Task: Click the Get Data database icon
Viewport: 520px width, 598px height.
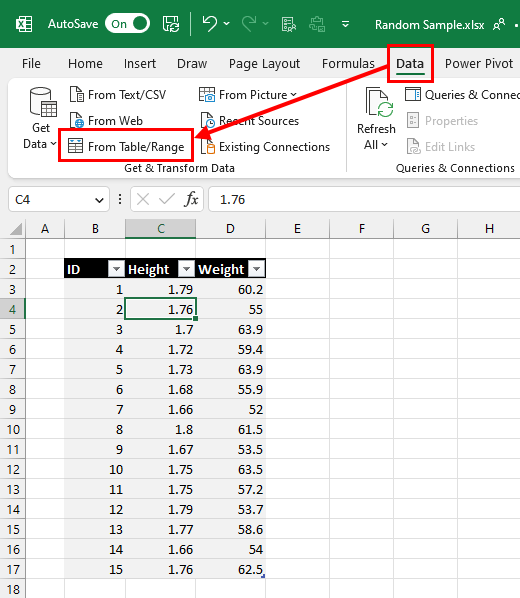Action: pos(43,102)
